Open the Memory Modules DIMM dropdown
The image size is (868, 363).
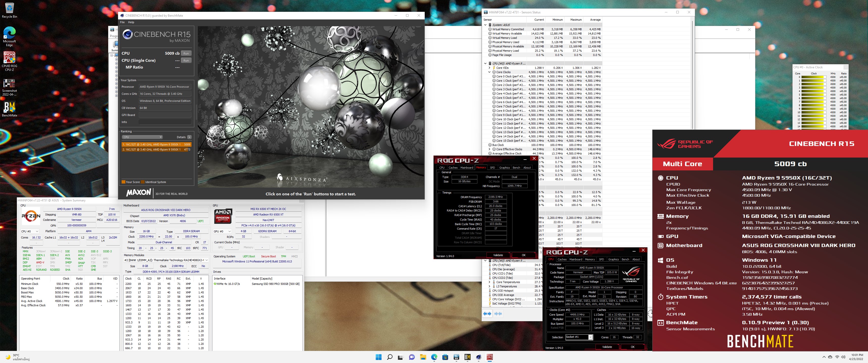tap(166, 260)
